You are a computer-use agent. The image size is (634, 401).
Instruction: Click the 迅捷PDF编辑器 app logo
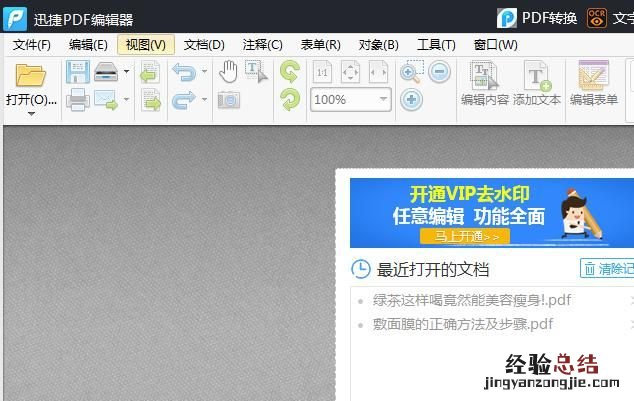[x=15, y=19]
